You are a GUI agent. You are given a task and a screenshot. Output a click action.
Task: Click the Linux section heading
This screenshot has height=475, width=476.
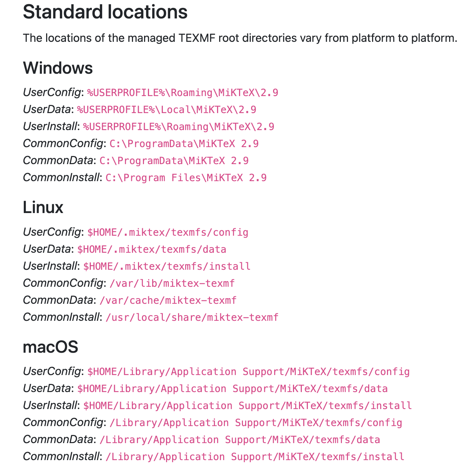[x=43, y=207]
